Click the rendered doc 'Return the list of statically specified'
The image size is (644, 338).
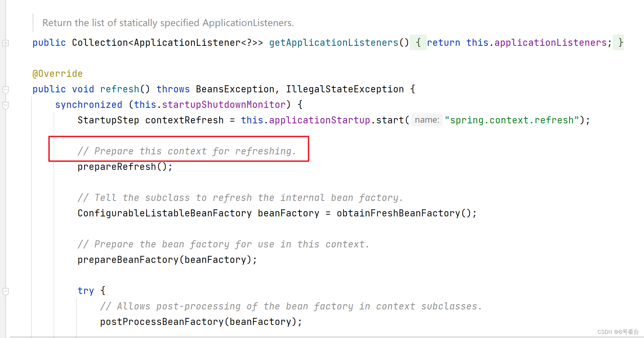coord(168,23)
